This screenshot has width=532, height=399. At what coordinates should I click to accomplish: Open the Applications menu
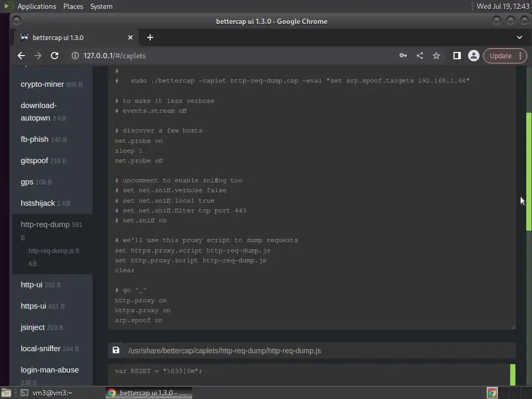click(37, 6)
